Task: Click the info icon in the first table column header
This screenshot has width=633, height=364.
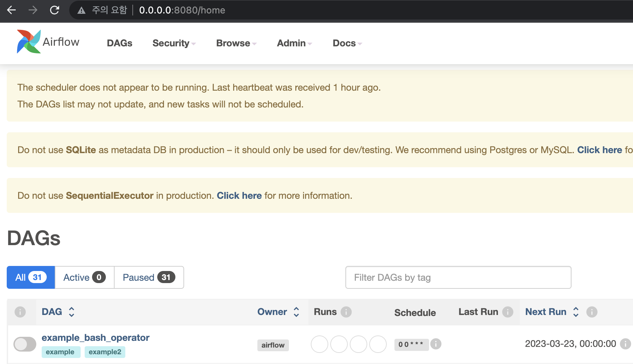Action: 20,312
